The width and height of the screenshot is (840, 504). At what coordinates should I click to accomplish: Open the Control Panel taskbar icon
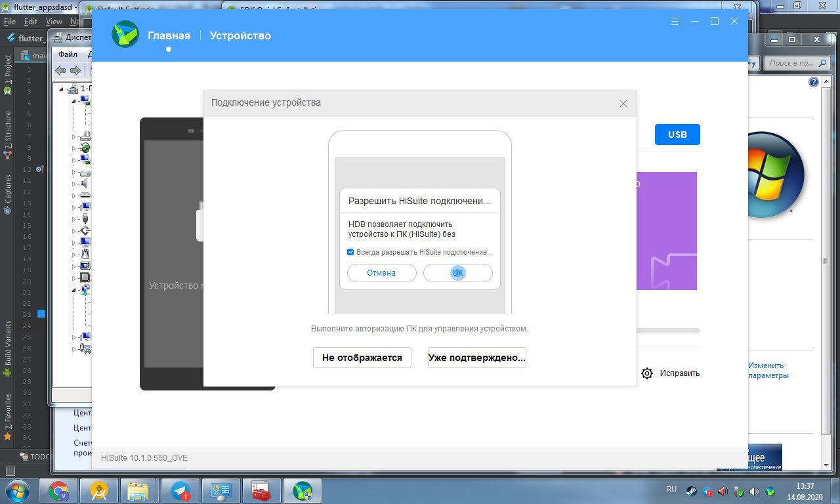pos(220,490)
